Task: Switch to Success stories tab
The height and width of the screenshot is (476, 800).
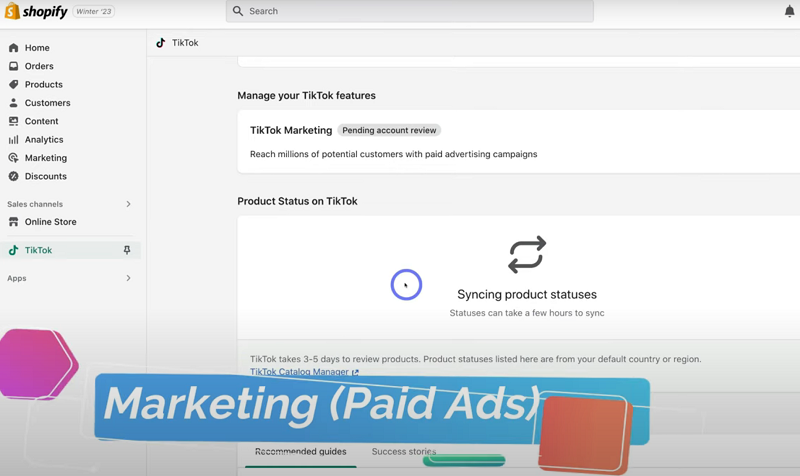Action: (404, 452)
